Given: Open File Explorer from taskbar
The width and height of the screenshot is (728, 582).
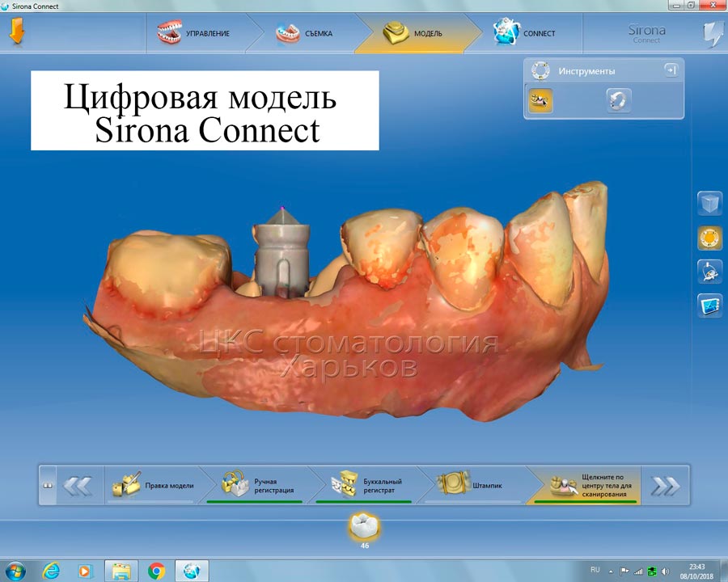Looking at the screenshot, I should click(x=121, y=571).
